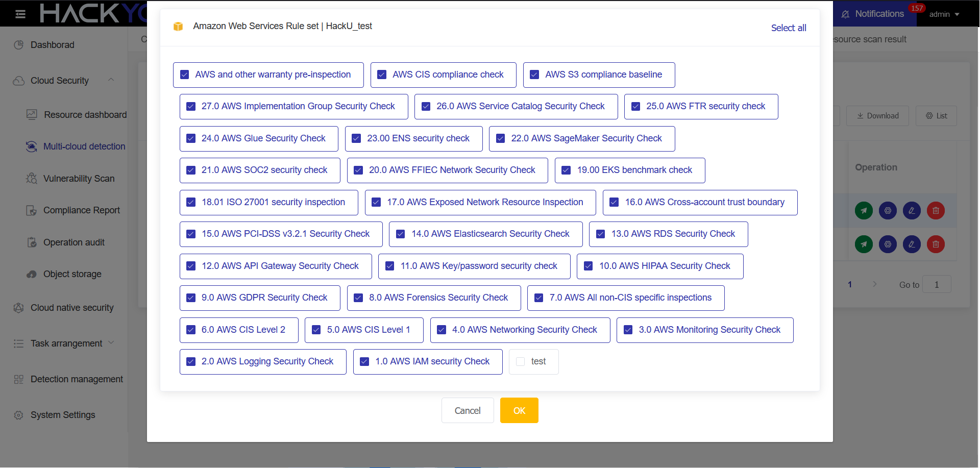Viewport: 980px width, 468px height.
Task: Click the red delete icon in second row
Action: click(x=936, y=244)
